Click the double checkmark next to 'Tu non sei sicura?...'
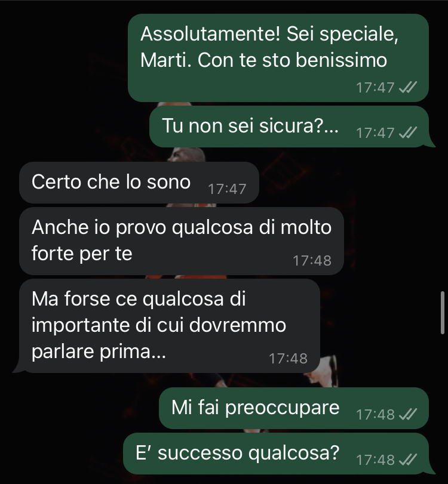This screenshot has height=484, width=448. click(x=408, y=132)
